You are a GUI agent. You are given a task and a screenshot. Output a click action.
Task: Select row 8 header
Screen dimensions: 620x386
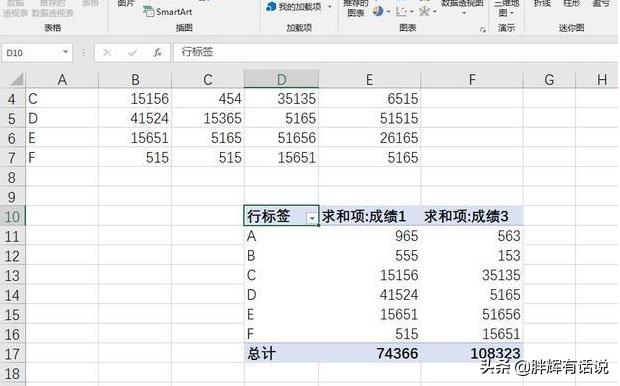12,177
